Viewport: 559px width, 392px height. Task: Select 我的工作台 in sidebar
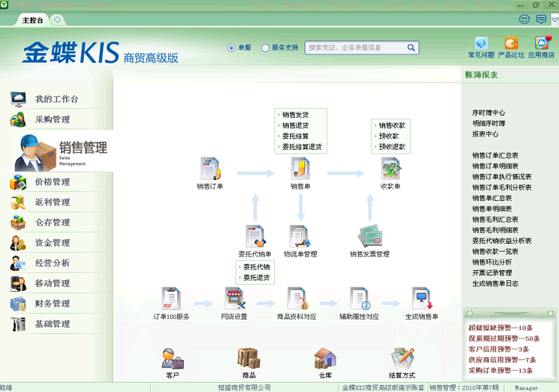tap(57, 99)
